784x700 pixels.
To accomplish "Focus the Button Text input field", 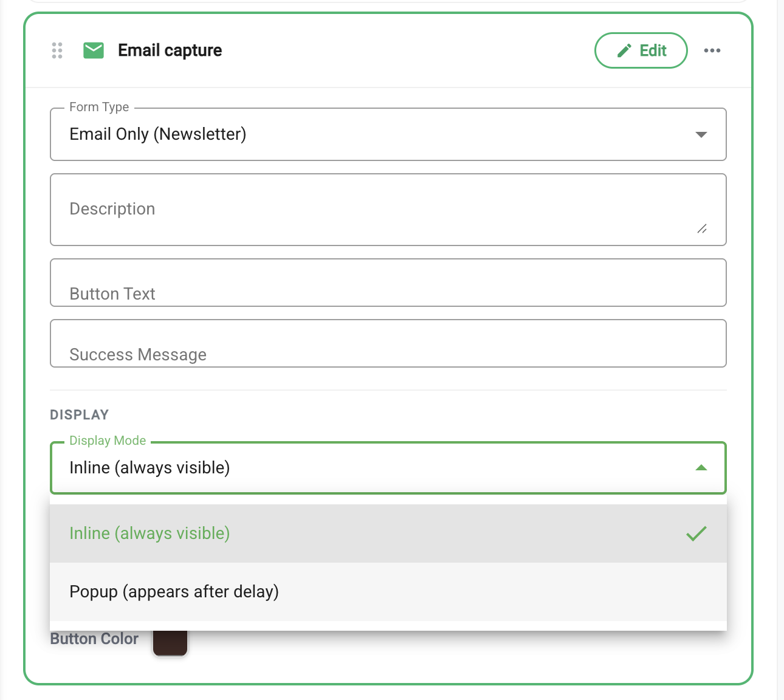I will coord(389,283).
